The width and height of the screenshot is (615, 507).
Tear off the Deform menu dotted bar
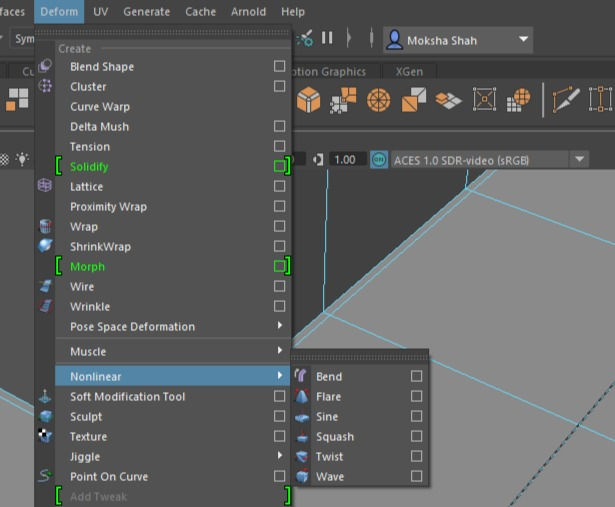click(x=162, y=32)
